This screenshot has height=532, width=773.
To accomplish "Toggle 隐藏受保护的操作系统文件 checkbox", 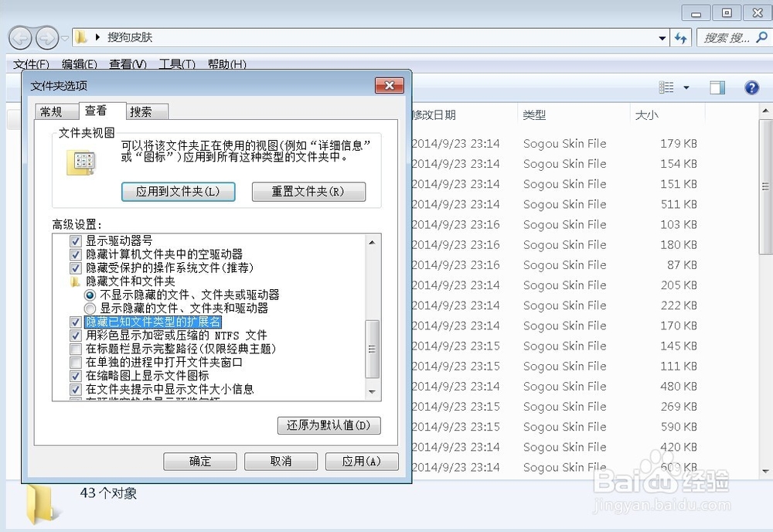I will pyautogui.click(x=76, y=268).
